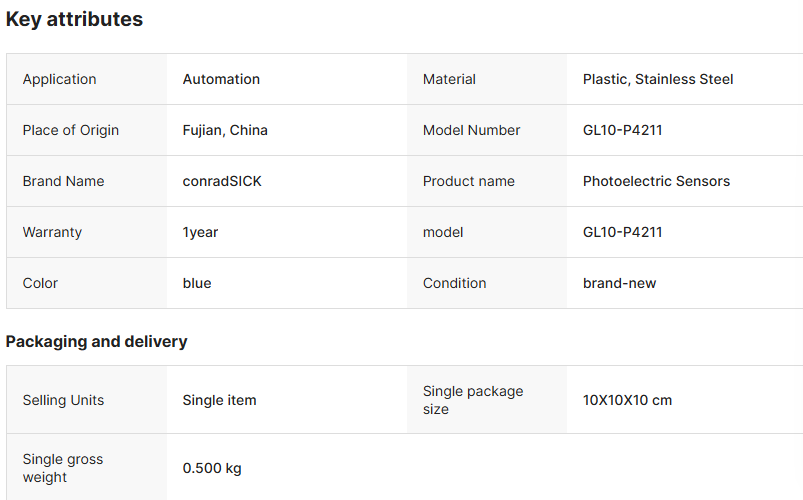Select the Single item value
This screenshot has height=500, width=803.
(x=219, y=400)
